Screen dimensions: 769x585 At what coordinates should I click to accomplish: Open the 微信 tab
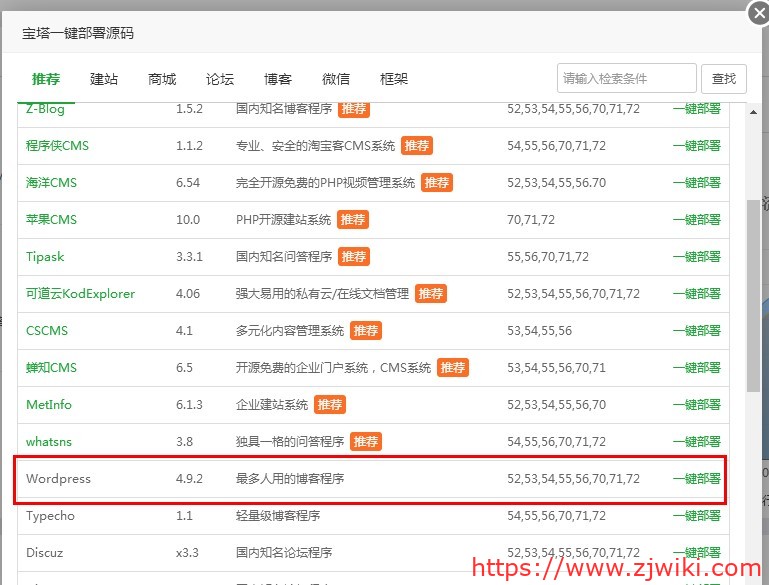(336, 79)
